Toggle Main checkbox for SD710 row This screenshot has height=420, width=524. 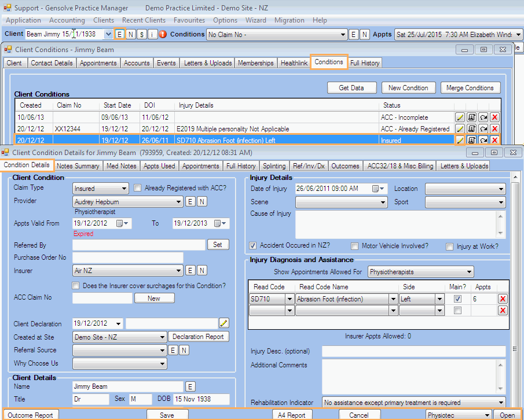click(458, 299)
